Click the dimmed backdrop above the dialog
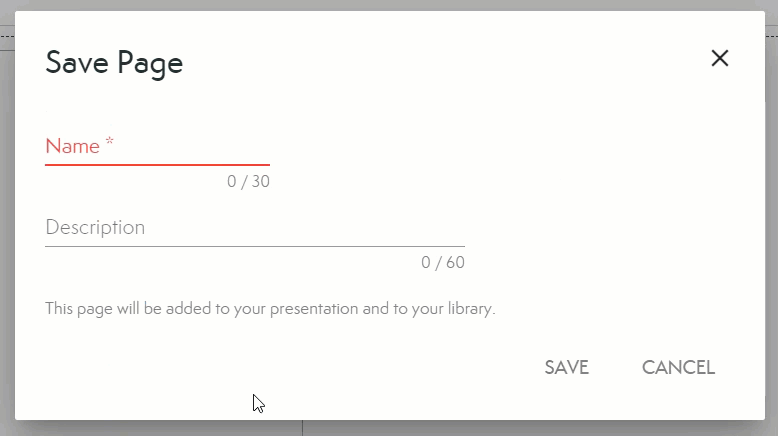 400,5
